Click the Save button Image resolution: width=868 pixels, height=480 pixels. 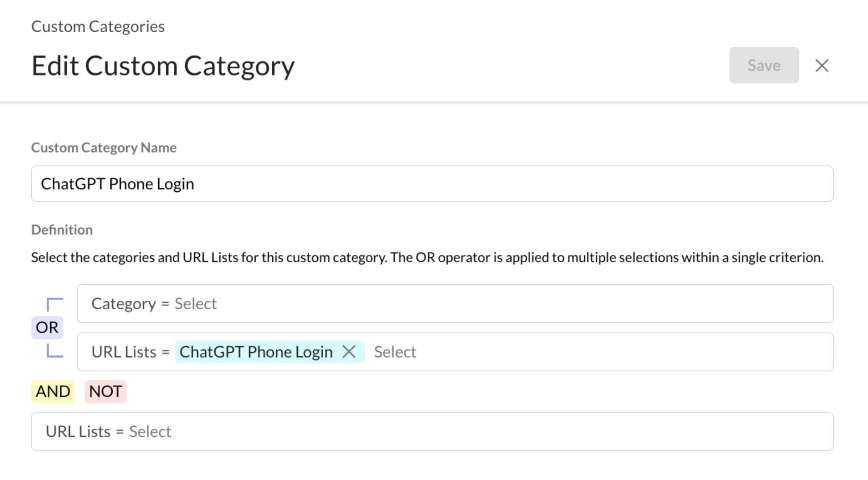pos(764,65)
